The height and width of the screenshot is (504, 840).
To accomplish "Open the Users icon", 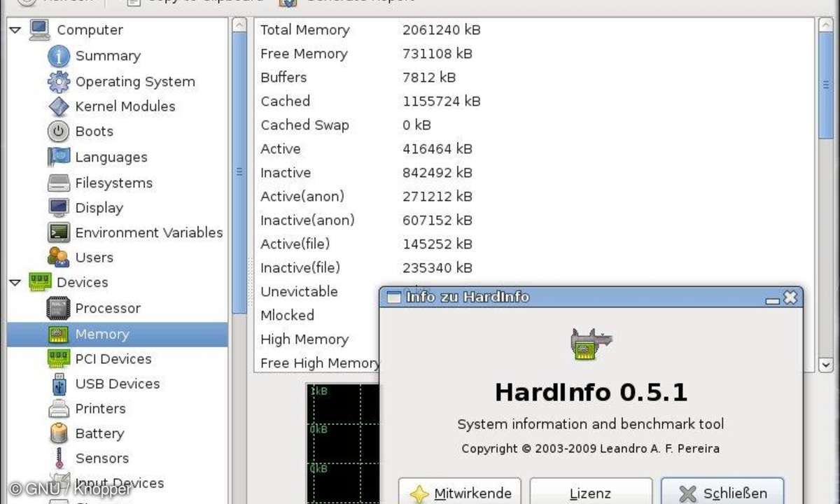I will pyautogui.click(x=59, y=257).
